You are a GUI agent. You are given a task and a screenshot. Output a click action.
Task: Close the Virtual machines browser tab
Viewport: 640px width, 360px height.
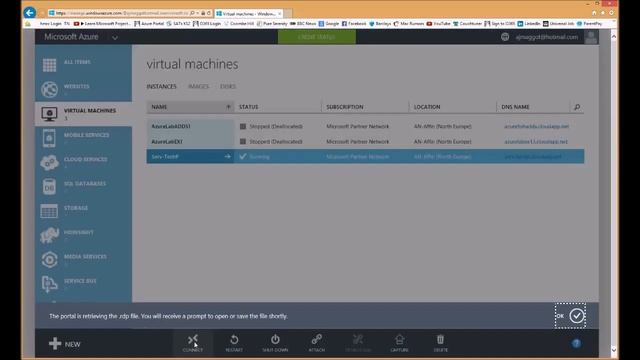tap(280, 13)
